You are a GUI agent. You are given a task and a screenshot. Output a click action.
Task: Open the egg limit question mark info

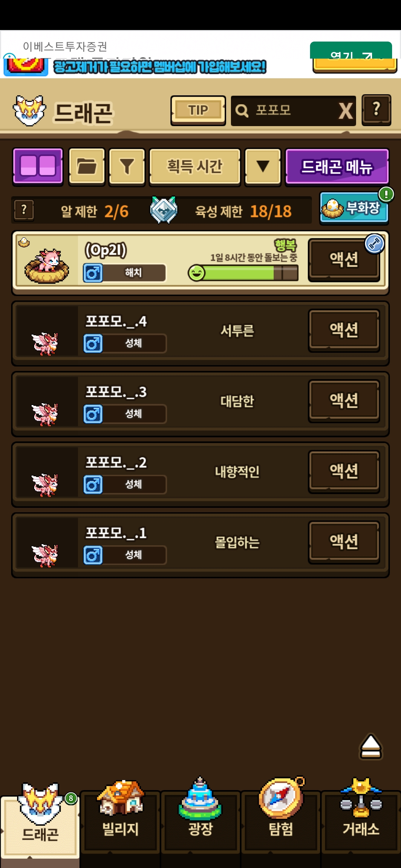(24, 210)
